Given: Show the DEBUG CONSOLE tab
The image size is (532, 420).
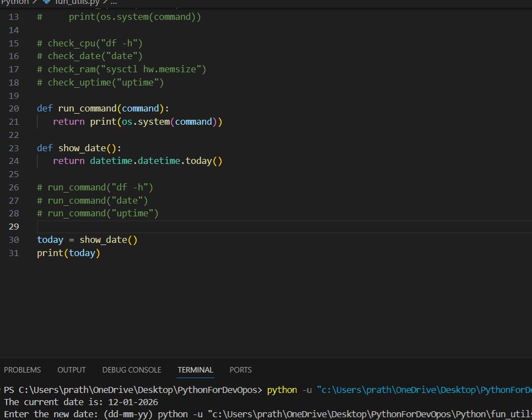Looking at the screenshot, I should tap(132, 370).
